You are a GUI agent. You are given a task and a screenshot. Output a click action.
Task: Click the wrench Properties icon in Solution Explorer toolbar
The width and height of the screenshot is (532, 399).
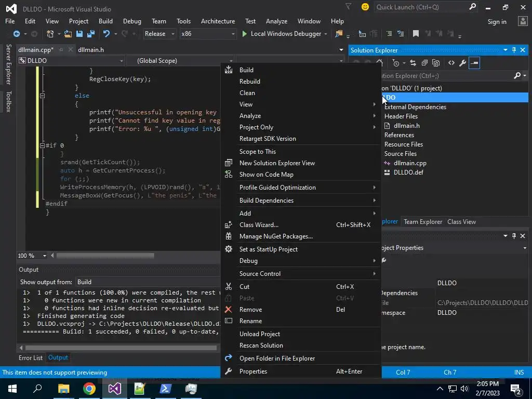pos(462,63)
